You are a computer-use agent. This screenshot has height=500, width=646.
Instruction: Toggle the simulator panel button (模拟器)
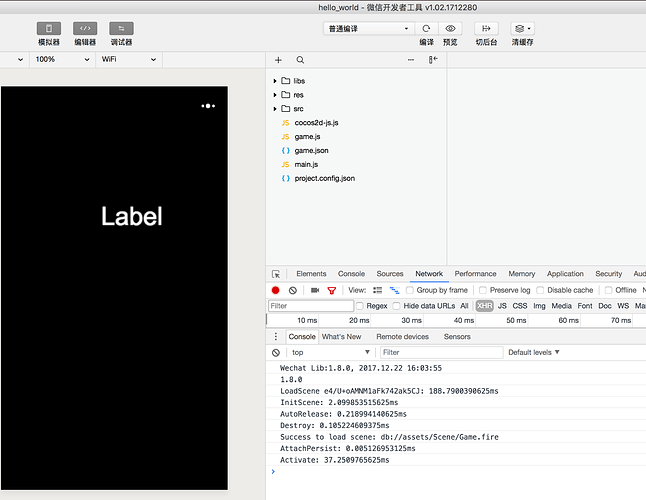[49, 28]
